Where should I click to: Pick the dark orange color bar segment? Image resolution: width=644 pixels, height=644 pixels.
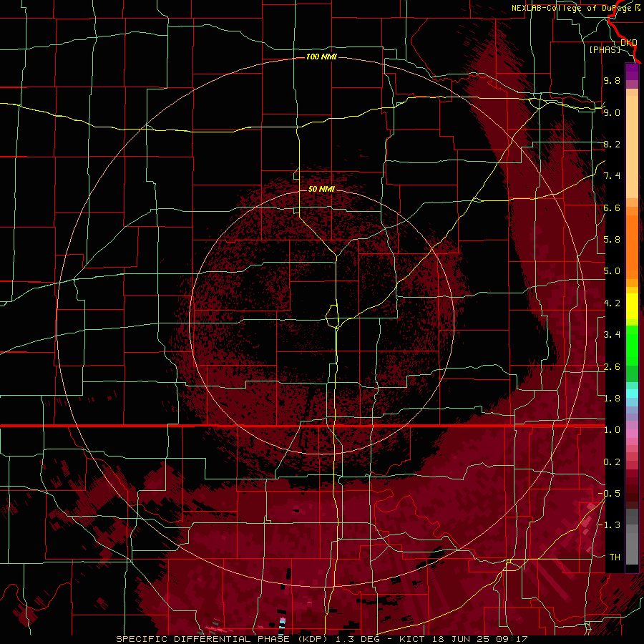632,246
